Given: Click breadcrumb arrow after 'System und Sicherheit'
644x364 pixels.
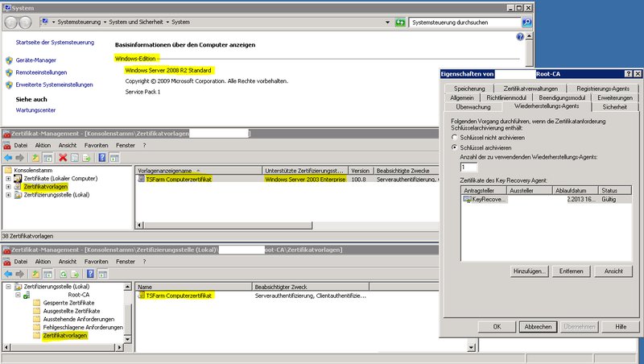Looking at the screenshot, I should 167,23.
